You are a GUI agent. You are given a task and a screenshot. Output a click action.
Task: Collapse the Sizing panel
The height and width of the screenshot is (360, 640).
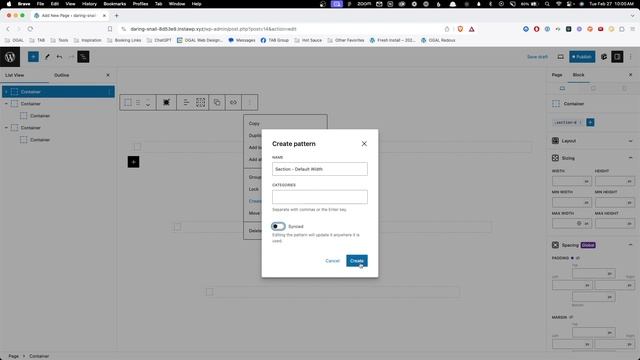click(x=630, y=158)
